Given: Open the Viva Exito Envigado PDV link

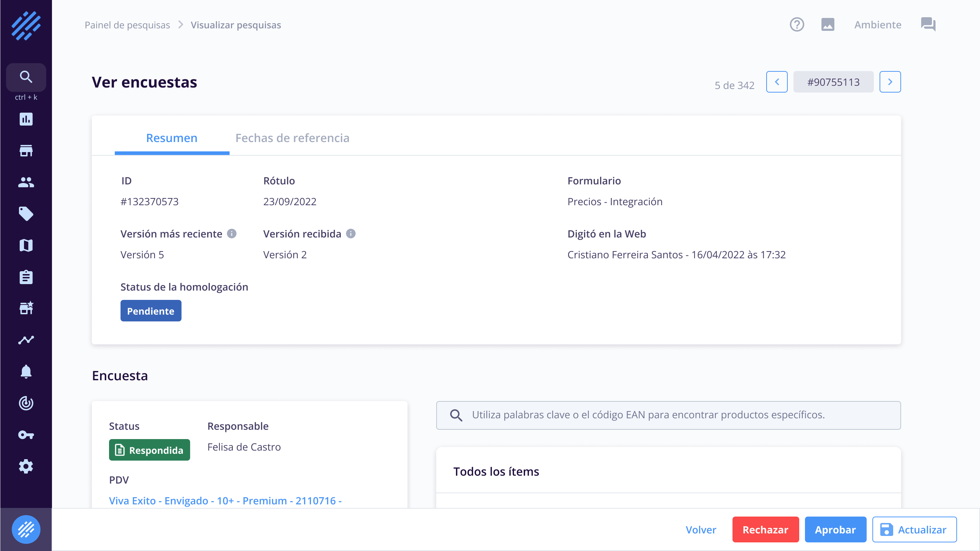Looking at the screenshot, I should point(225,500).
